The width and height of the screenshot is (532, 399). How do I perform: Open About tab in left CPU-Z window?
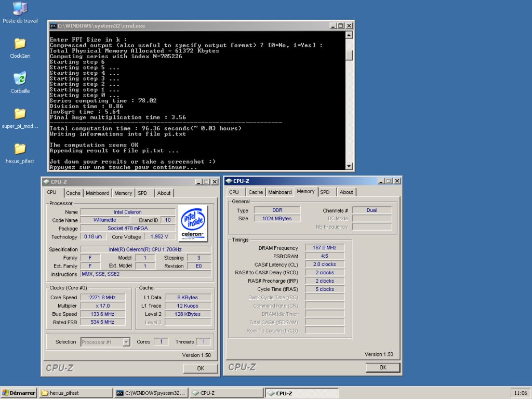tap(164, 193)
